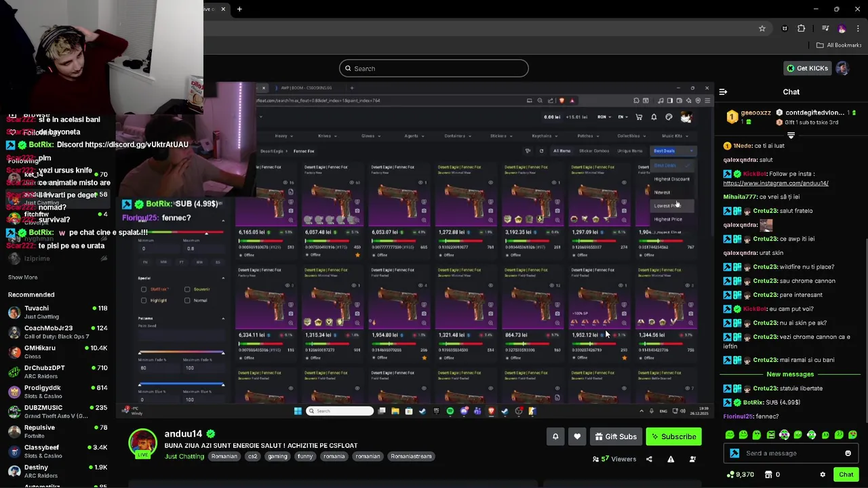
Task: Open Kick user avatar menu
Action: [x=842, y=68]
